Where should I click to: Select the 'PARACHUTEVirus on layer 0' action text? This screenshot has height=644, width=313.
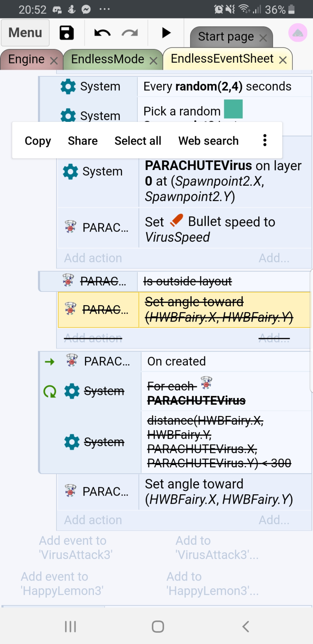coord(224,181)
